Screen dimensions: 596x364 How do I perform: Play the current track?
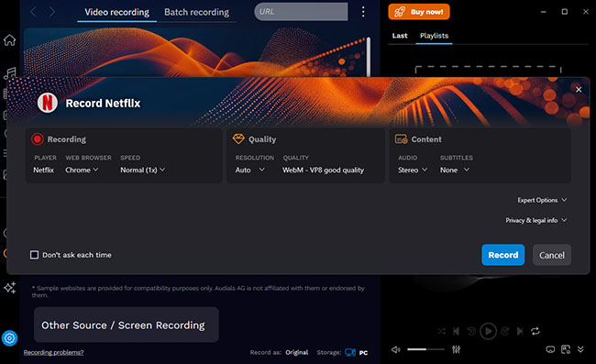point(488,331)
